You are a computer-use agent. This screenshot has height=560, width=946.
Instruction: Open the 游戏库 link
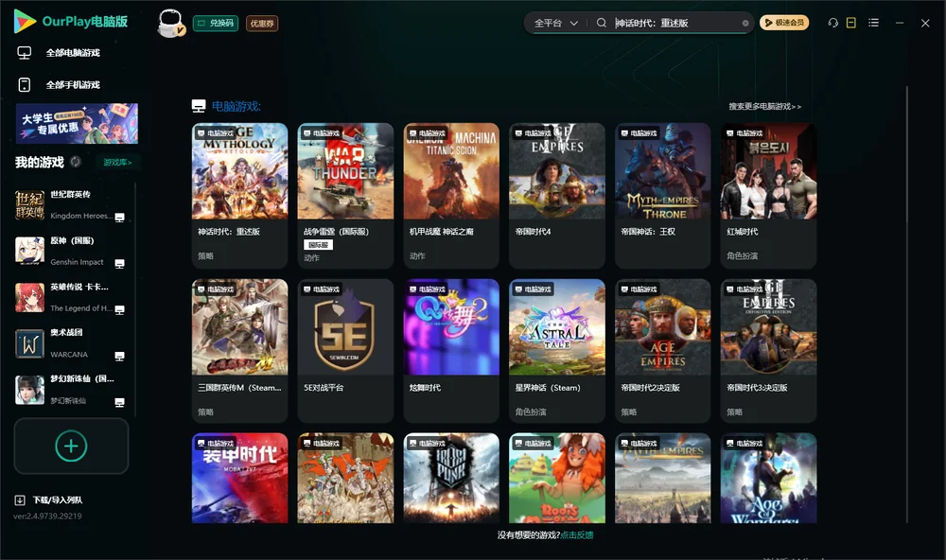coord(117,163)
